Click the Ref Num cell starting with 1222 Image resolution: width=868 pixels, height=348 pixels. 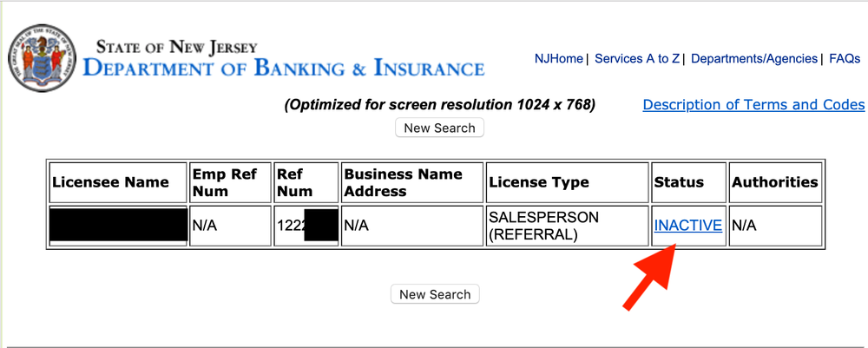pyautogui.click(x=290, y=226)
